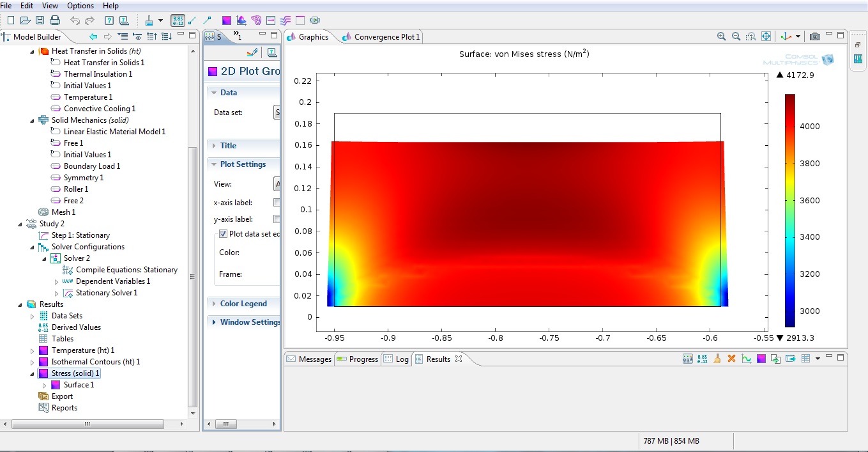Click the Zoom Box selection icon
868x452 pixels.
point(750,36)
